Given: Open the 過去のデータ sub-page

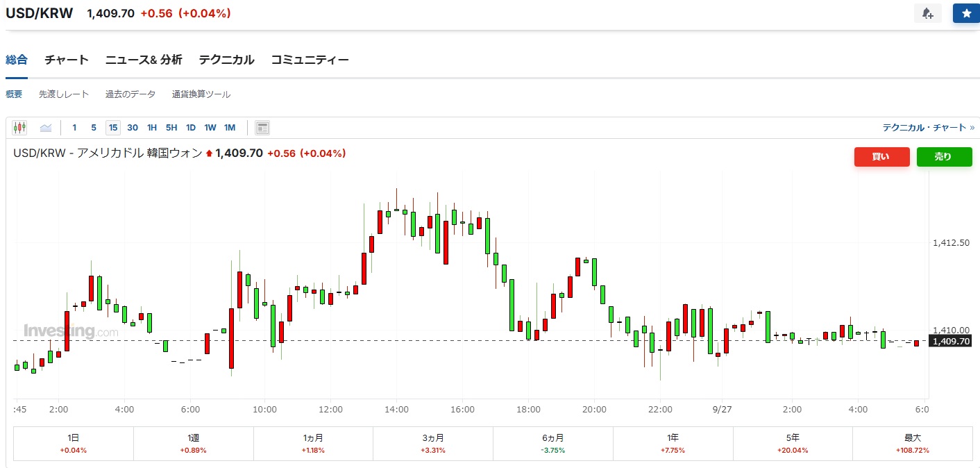Looking at the screenshot, I should [130, 94].
